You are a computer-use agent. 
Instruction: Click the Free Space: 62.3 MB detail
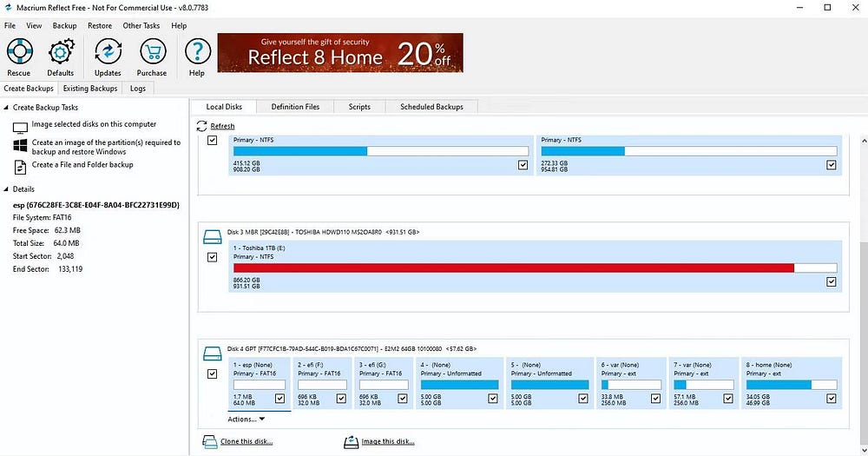(x=47, y=230)
